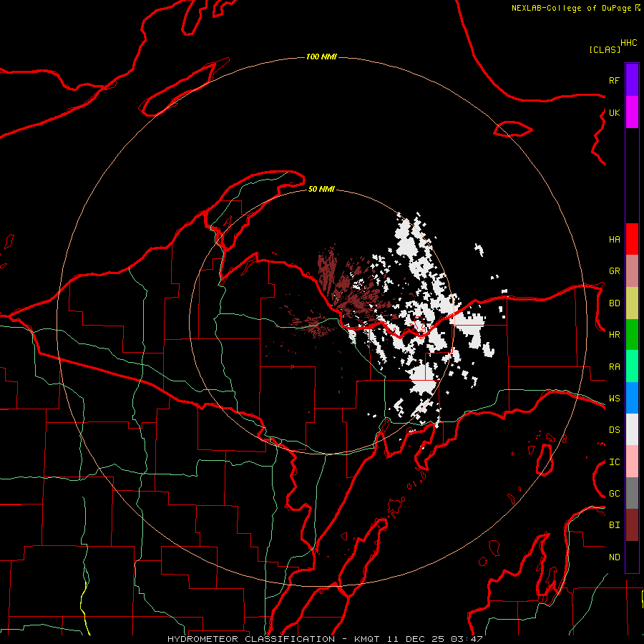Click the RF purple legend color swatch
The width and height of the screenshot is (644, 644).
coord(632,80)
